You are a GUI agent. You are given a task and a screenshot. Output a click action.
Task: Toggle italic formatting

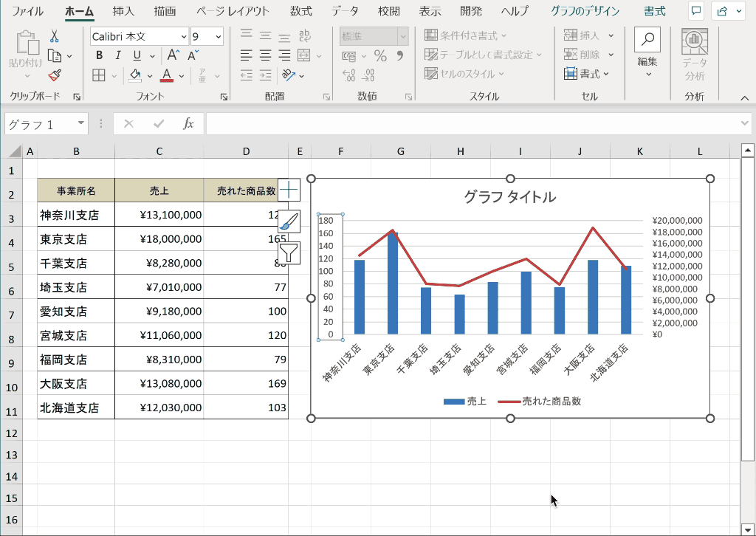(118, 55)
